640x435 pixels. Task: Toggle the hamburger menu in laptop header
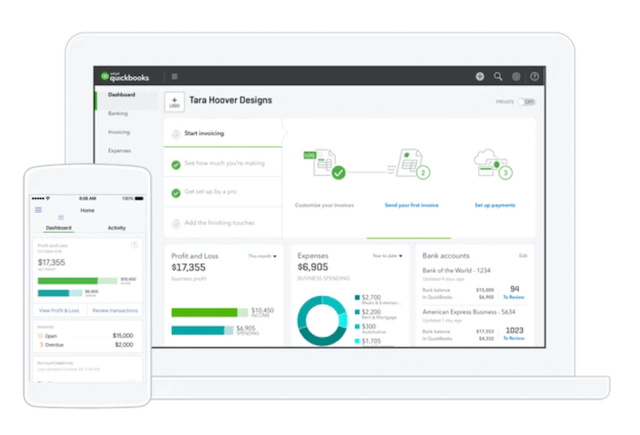point(174,76)
